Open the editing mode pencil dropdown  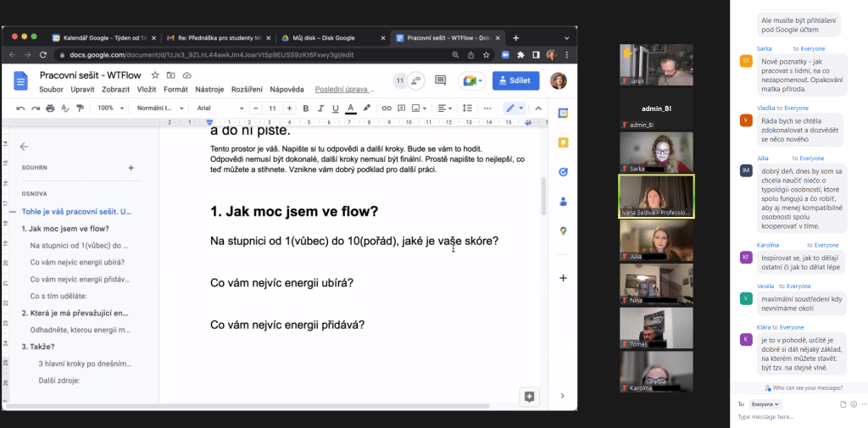pyautogui.click(x=515, y=108)
